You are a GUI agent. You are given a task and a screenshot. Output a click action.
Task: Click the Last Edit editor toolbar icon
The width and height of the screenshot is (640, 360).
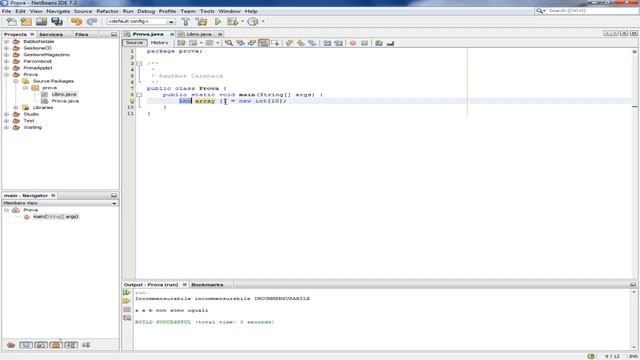click(x=181, y=43)
